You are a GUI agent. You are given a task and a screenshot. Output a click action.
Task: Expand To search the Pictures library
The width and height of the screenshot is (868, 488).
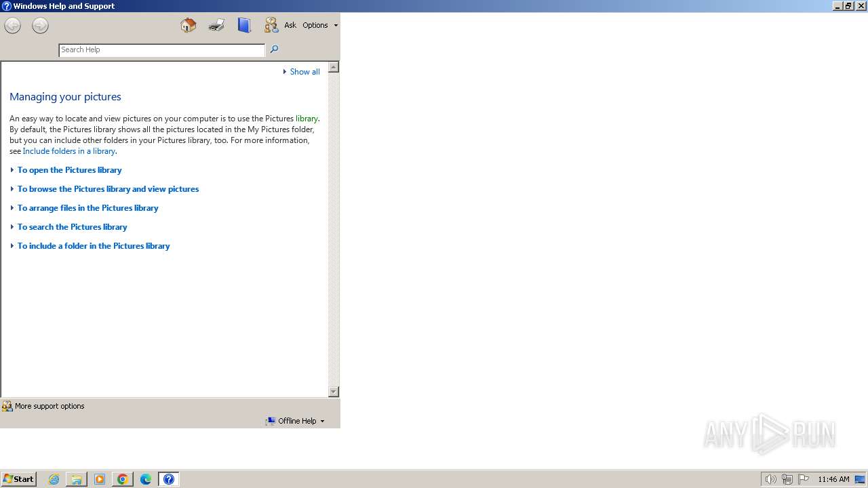point(72,227)
